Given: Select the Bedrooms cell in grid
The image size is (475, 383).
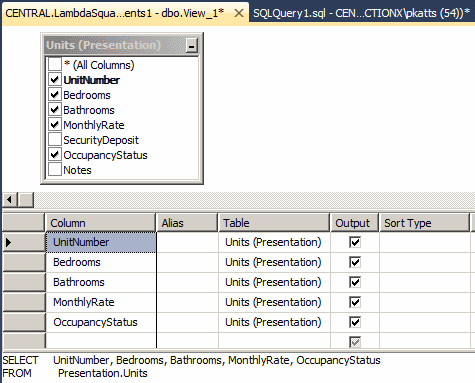Looking at the screenshot, I should point(101,262).
